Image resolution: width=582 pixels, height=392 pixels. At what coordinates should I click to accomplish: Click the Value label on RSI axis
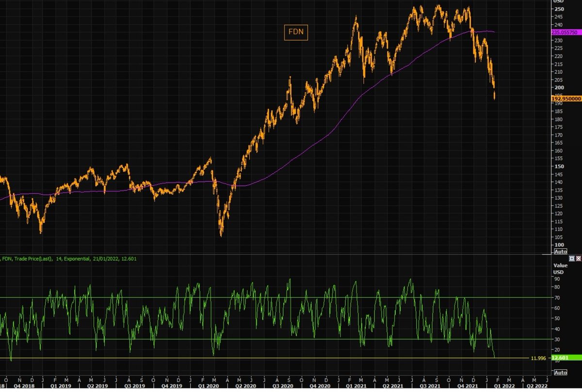[560, 265]
